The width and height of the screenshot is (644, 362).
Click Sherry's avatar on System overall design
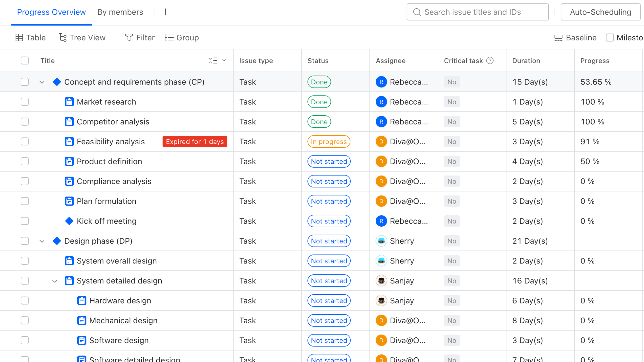pos(381,261)
